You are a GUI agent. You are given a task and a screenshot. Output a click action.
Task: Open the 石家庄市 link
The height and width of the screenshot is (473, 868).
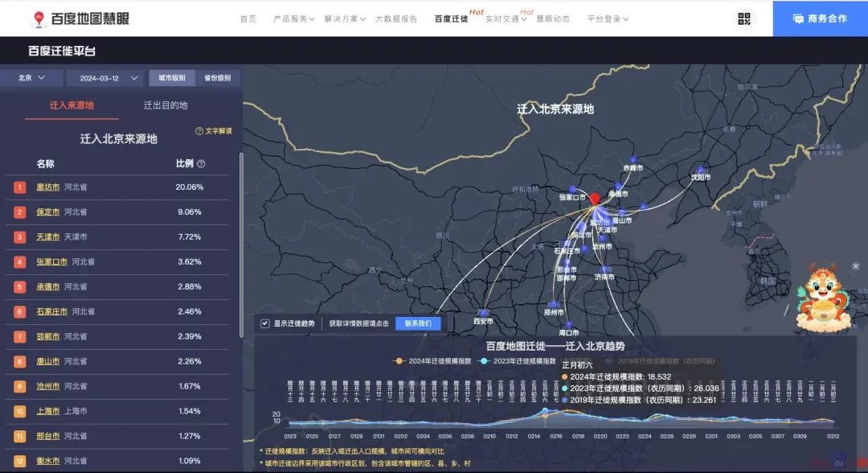pyautogui.click(x=52, y=312)
